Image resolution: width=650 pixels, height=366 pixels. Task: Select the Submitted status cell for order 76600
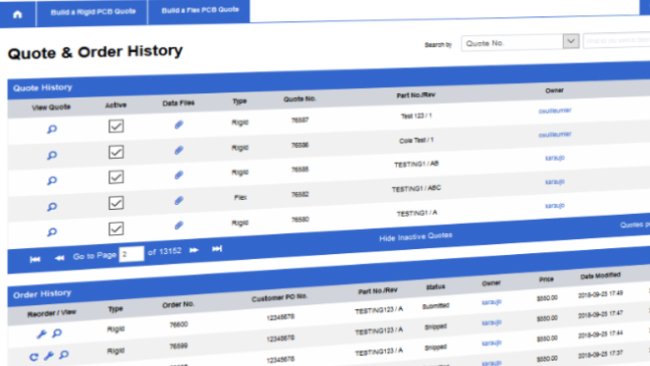coord(436,306)
